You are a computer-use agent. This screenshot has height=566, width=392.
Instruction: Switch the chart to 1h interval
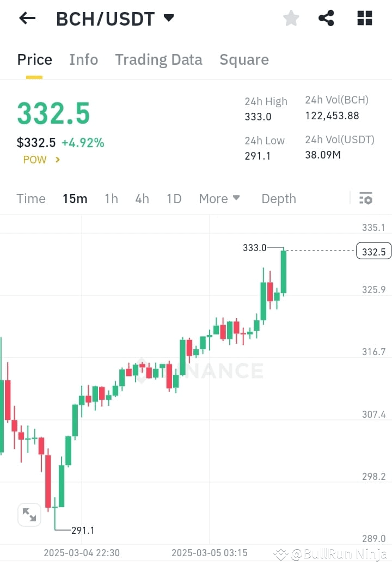pos(111,198)
